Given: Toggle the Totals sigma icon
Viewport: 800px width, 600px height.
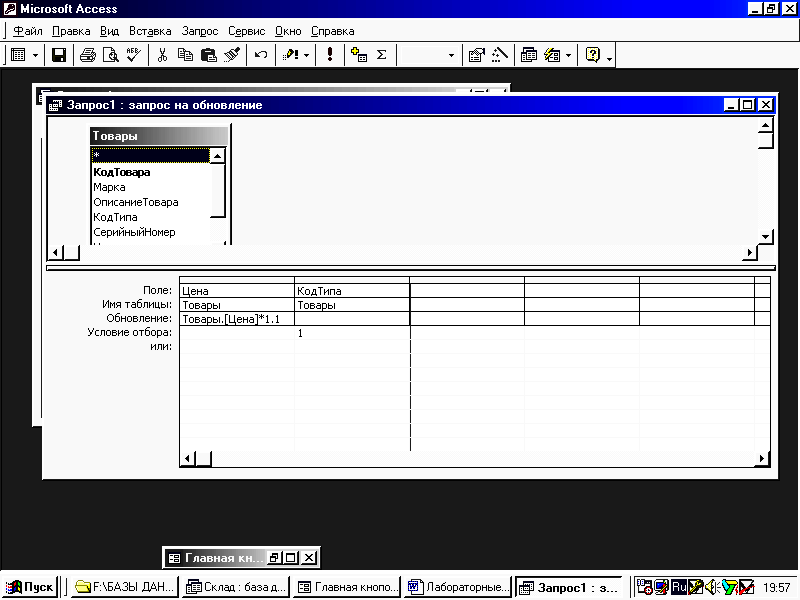Looking at the screenshot, I should (x=382, y=55).
